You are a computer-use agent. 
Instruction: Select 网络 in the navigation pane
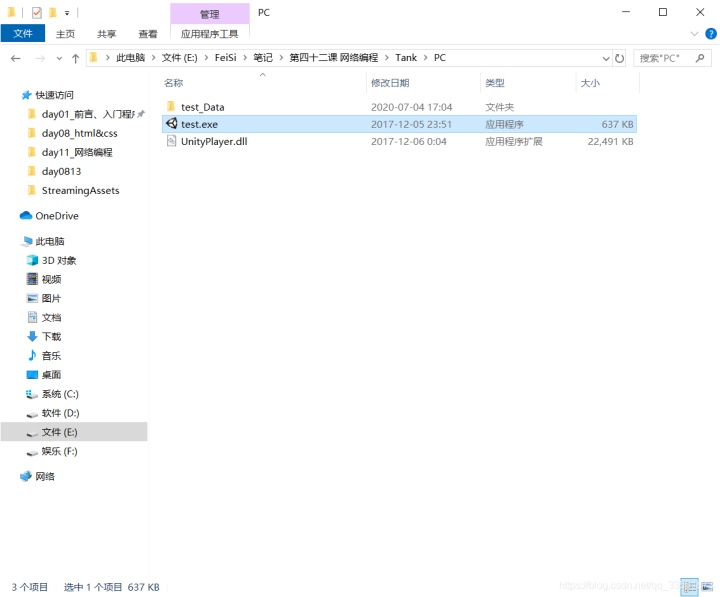click(x=45, y=476)
